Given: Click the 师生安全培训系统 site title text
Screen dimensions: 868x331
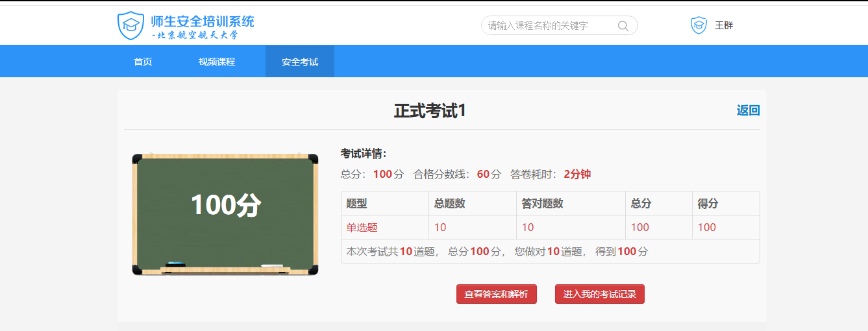Looking at the screenshot, I should coord(202,21).
